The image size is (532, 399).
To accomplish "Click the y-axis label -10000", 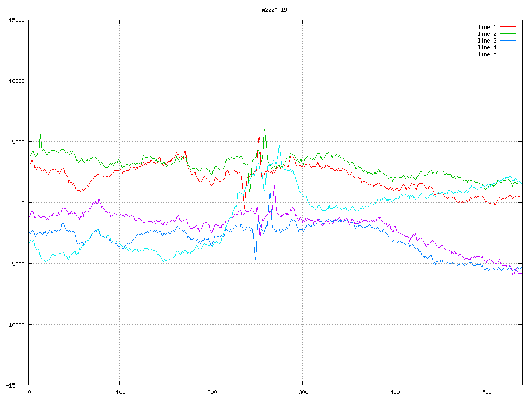I will tap(15, 325).
